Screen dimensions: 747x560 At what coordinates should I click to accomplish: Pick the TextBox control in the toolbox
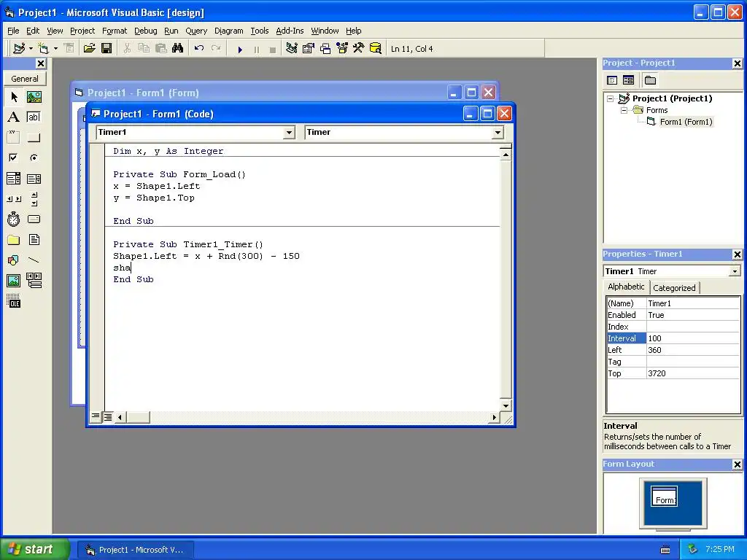(x=34, y=117)
